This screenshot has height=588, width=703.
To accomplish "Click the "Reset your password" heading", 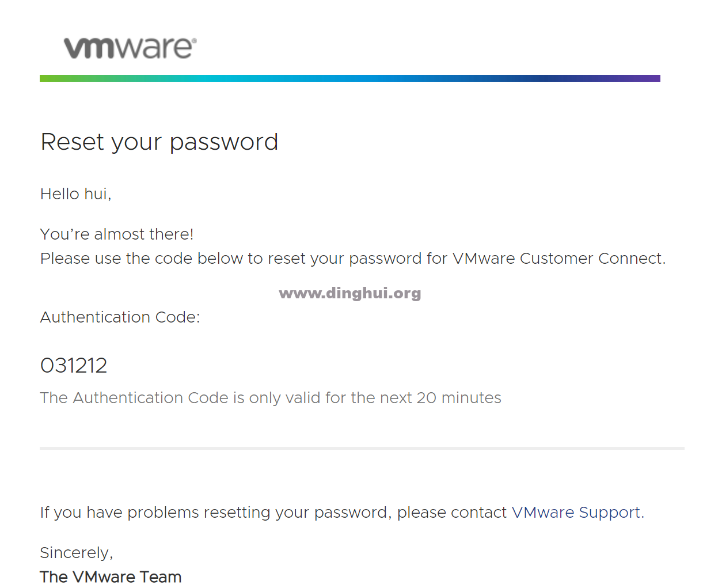I will click(x=159, y=142).
